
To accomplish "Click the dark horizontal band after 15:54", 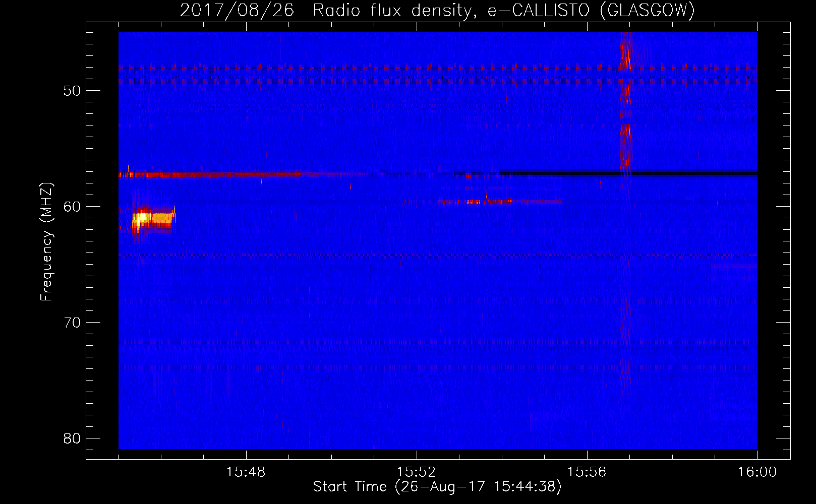I will tap(628, 173).
